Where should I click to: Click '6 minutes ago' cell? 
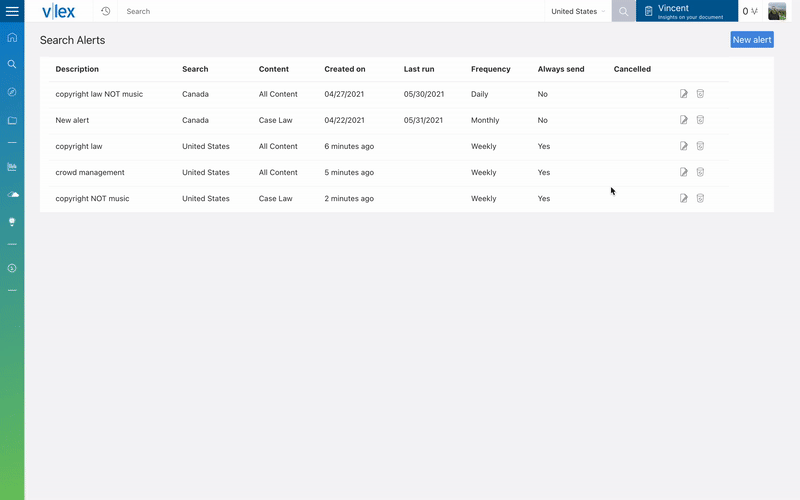pos(349,146)
